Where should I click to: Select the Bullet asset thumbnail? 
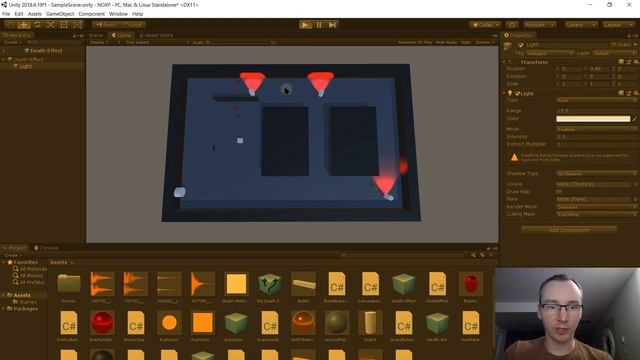303,284
